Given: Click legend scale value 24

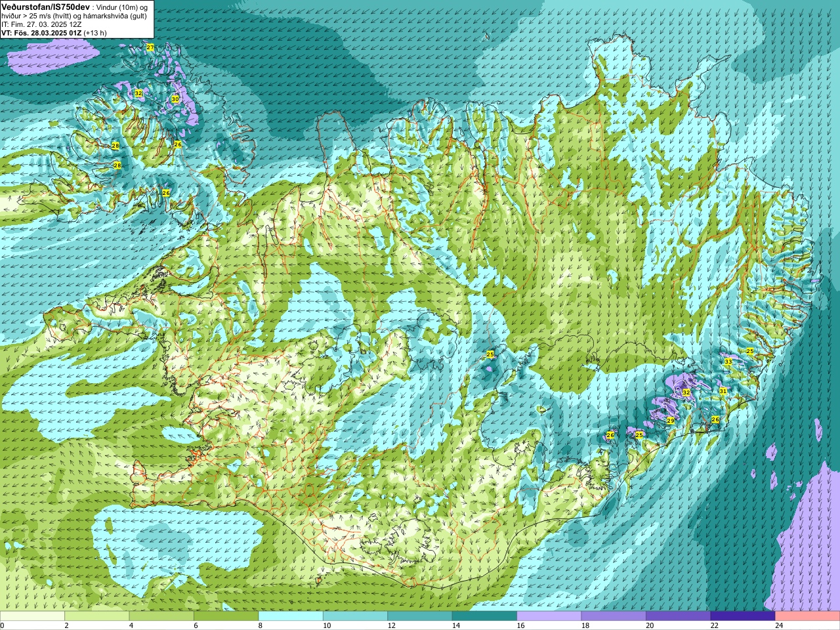Looking at the screenshot, I should coord(779,625).
